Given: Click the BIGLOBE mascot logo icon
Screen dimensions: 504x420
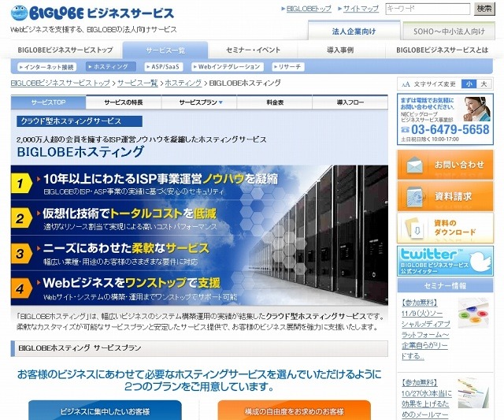Looking at the screenshot, I should [19, 13].
